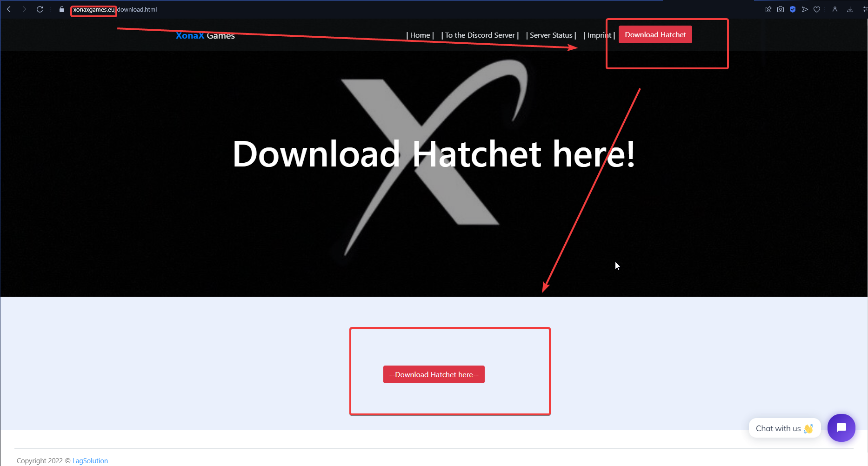This screenshot has width=868, height=466.
Task: Open the 'To the Discord Server' link
Action: (x=480, y=35)
